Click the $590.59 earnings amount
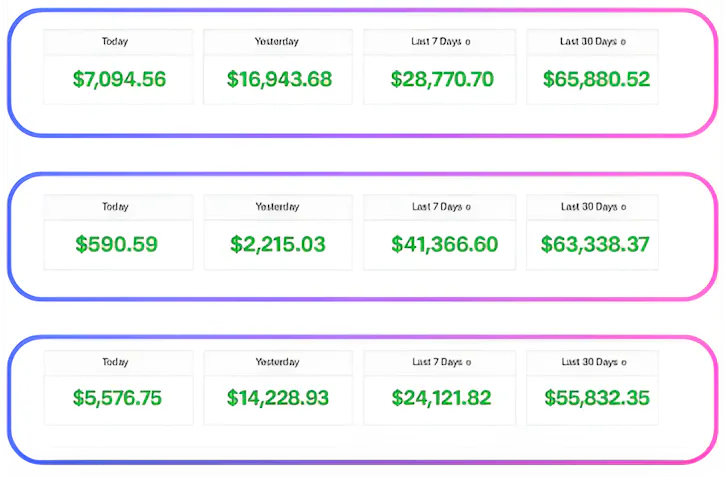The image size is (725, 477). [116, 243]
